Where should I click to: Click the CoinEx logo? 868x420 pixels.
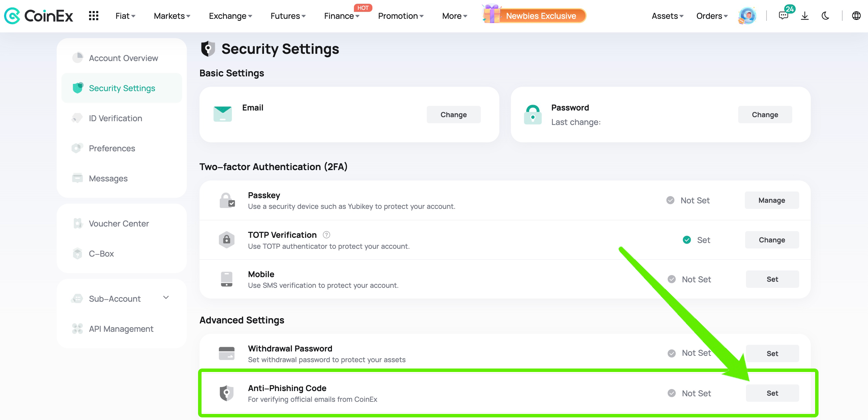(38, 16)
